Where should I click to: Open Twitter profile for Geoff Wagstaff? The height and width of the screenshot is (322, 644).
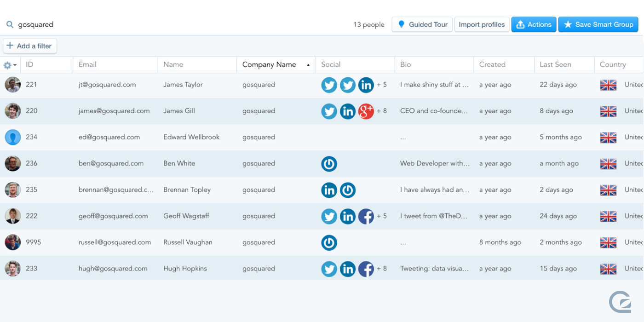tap(329, 216)
